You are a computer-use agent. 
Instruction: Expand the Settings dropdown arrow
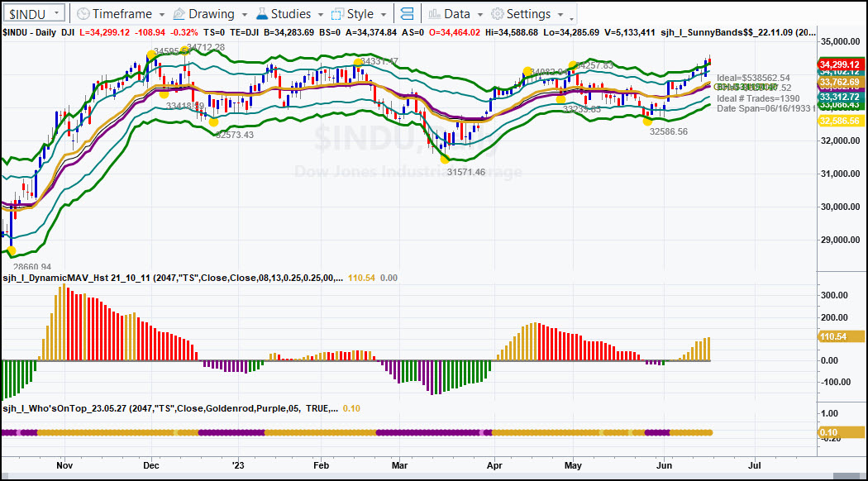point(560,15)
